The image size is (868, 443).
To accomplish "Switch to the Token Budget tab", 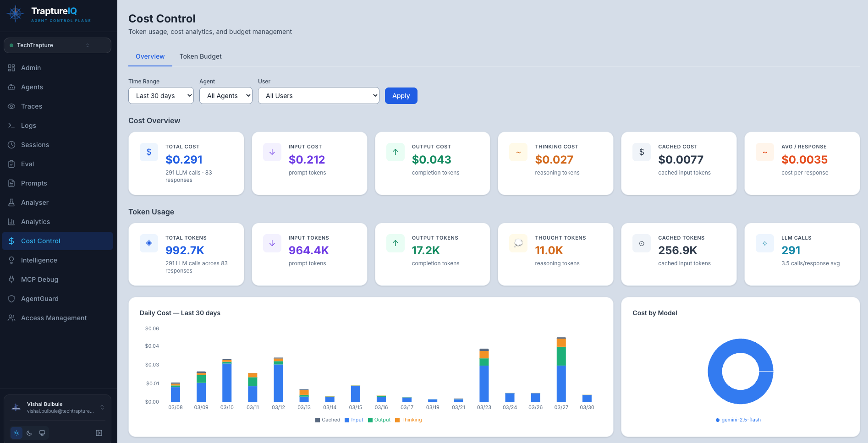I will (x=200, y=56).
